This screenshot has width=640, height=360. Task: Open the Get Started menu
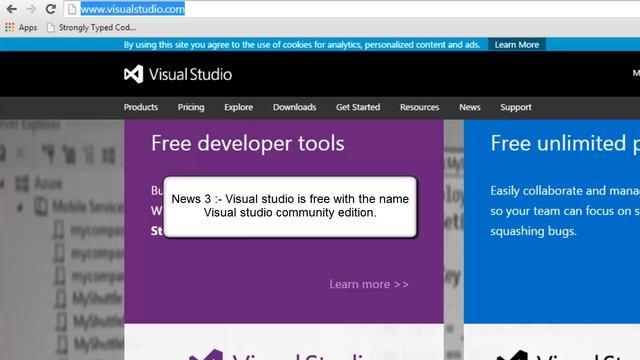pos(358,107)
